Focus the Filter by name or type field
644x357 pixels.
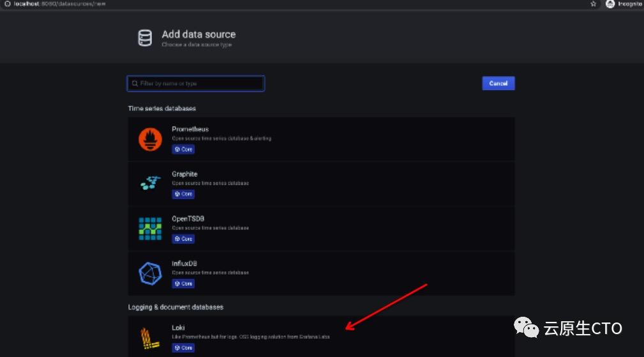pos(196,84)
